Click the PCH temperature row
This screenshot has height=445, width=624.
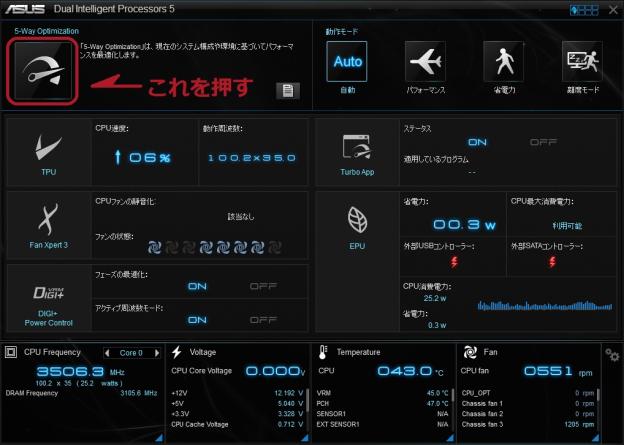click(382, 403)
